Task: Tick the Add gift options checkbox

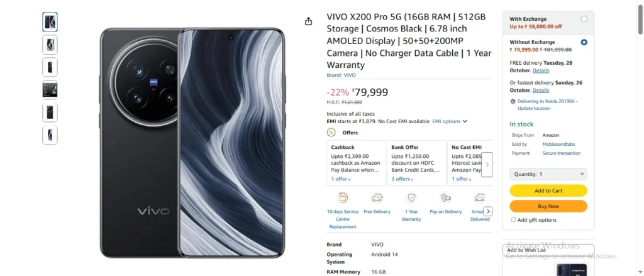Action: click(513, 220)
